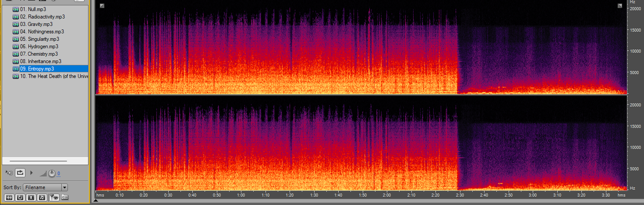
Task: Click the left 'hms' ruler label
Action: tap(100, 194)
